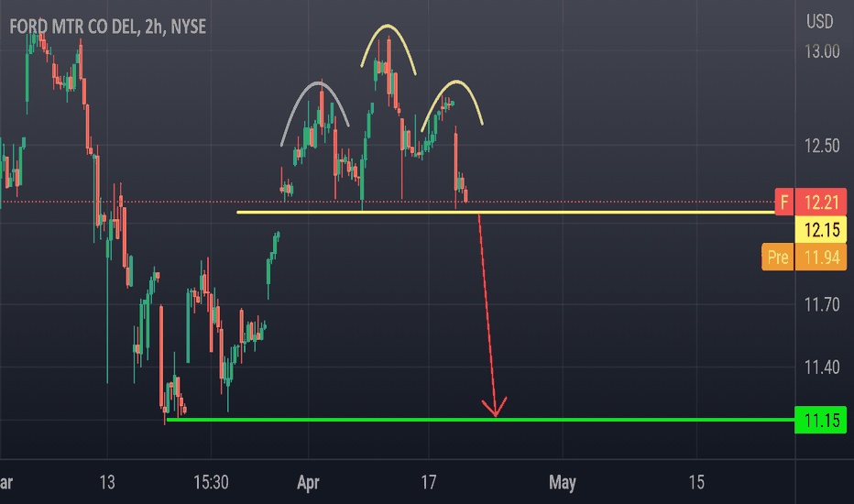Select the yellow 12.15 neckline price label
Screen dimensions: 854x504
tap(821, 229)
